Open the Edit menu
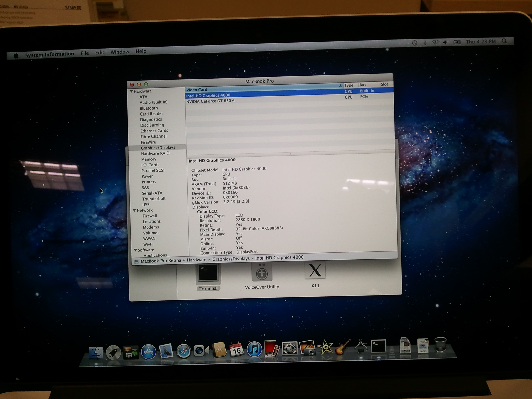This screenshot has width=532, height=399. 100,52
